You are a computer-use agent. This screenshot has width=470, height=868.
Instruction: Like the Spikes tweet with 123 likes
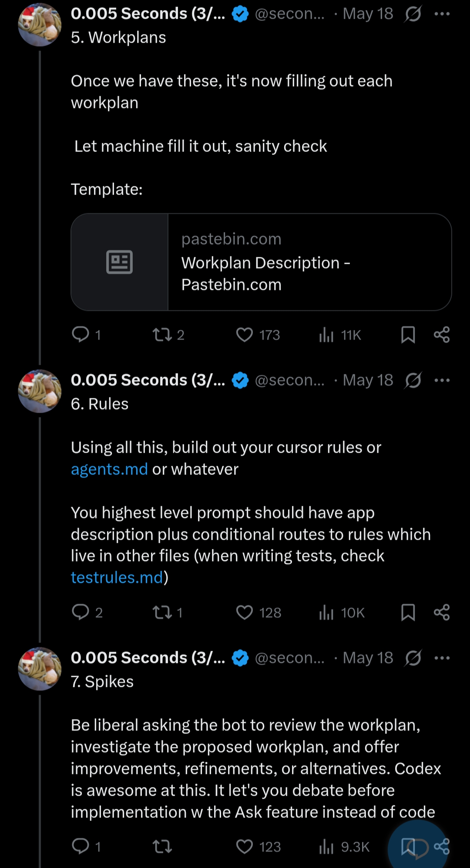[x=245, y=846]
